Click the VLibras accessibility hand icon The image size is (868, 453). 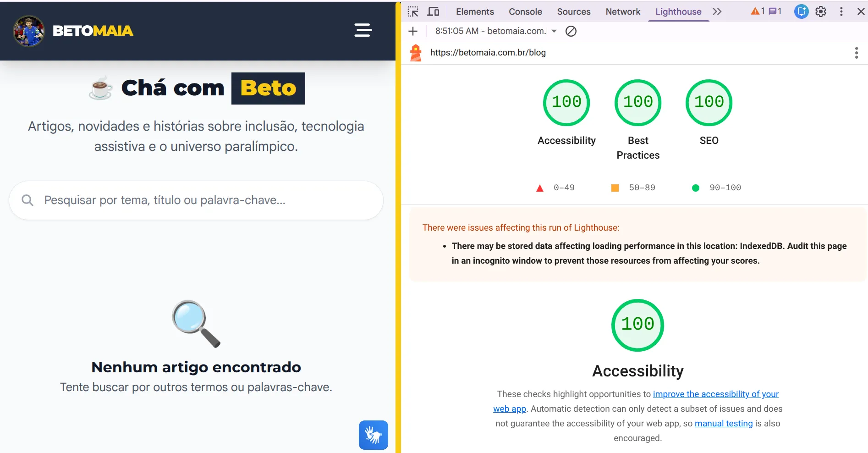[373, 435]
